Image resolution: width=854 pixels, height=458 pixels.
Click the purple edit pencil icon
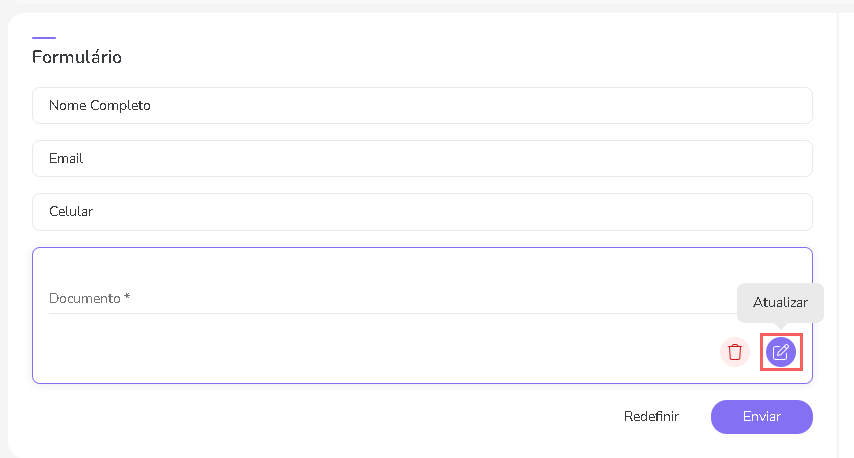pos(781,352)
